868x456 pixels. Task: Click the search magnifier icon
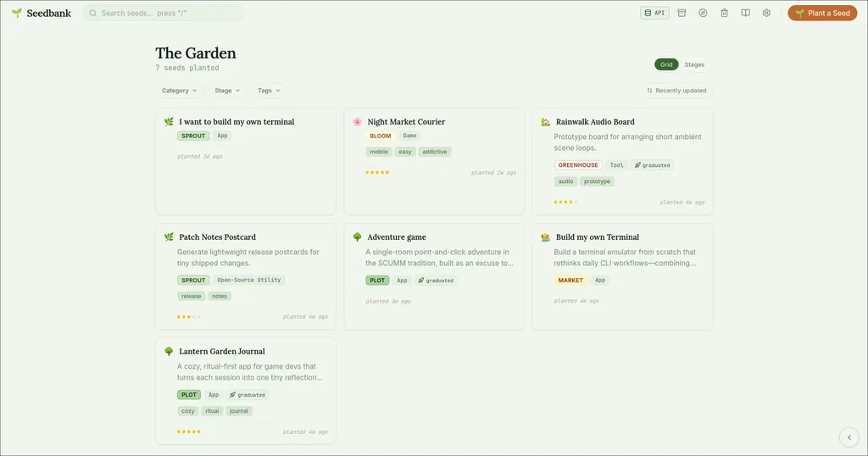pyautogui.click(x=93, y=13)
